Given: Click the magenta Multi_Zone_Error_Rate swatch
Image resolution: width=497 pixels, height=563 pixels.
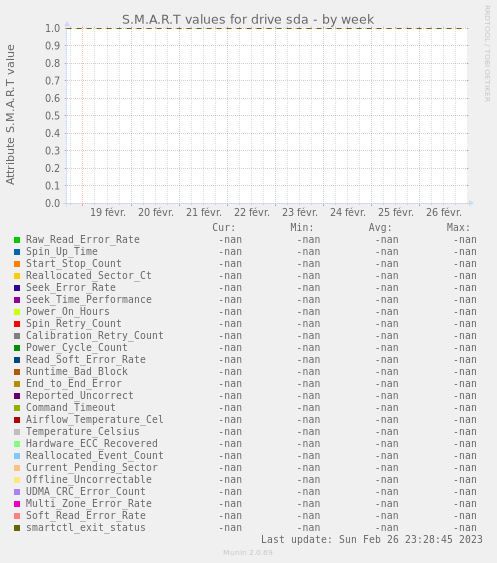Looking at the screenshot, I should point(17,504).
